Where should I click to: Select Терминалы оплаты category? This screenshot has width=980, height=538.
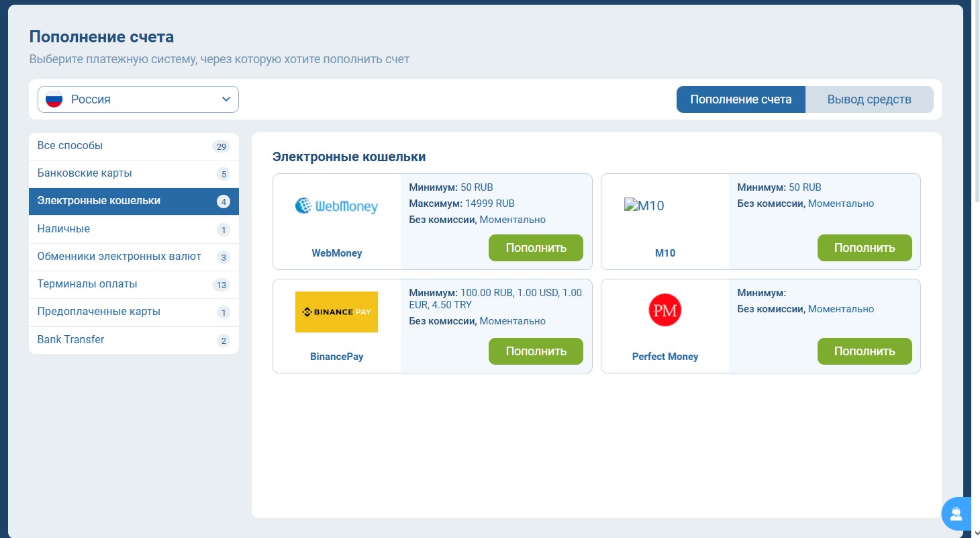(x=134, y=284)
